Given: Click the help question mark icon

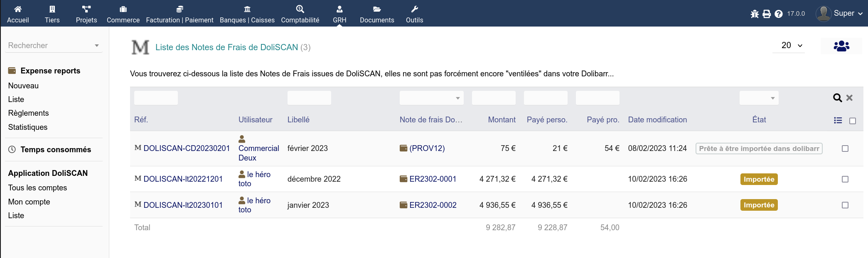Looking at the screenshot, I should 779,14.
